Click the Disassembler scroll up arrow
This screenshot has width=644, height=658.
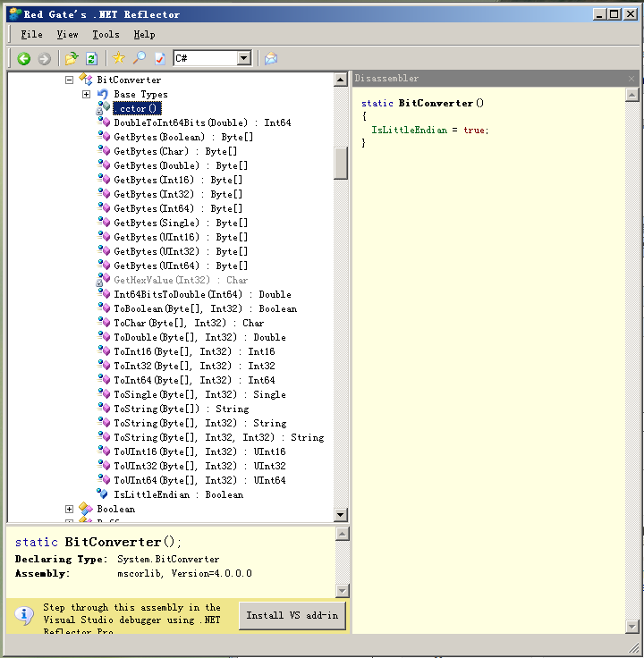[x=631, y=95]
